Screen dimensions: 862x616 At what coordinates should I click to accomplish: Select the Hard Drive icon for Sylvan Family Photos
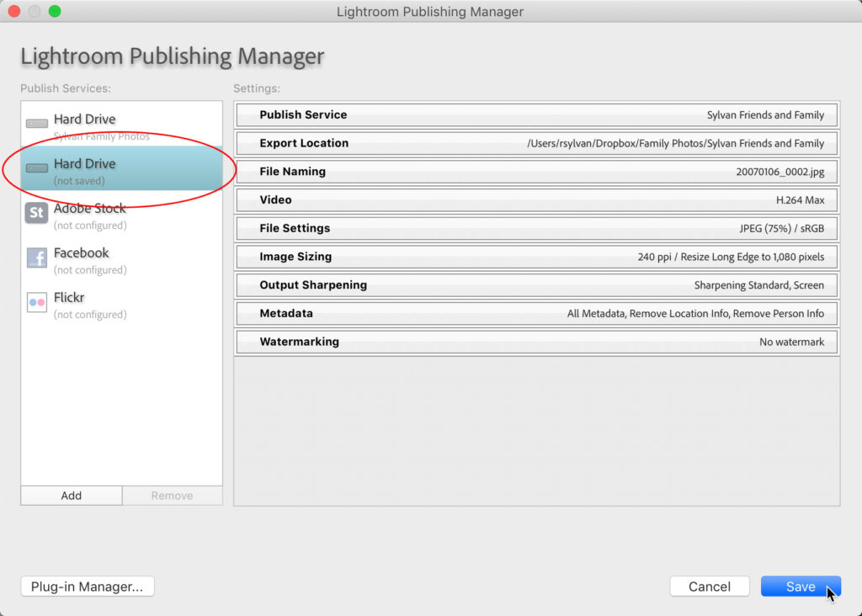36,124
